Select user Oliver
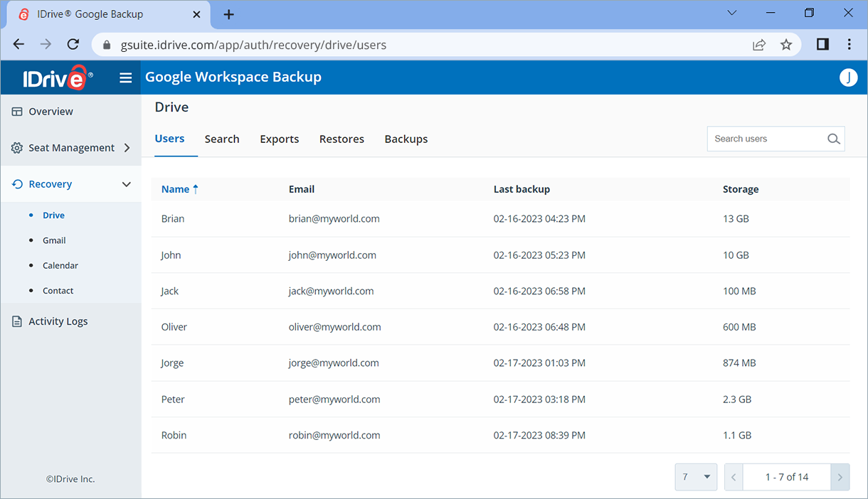 coord(174,327)
